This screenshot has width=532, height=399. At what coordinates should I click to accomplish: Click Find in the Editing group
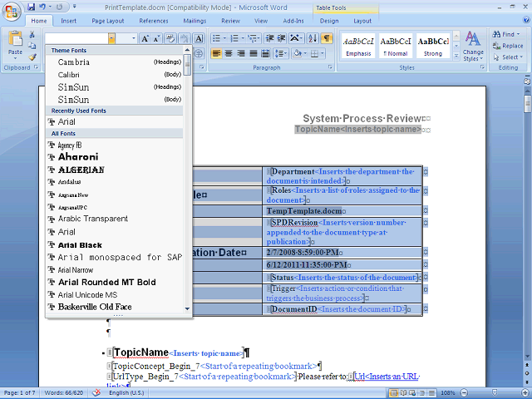[506, 34]
